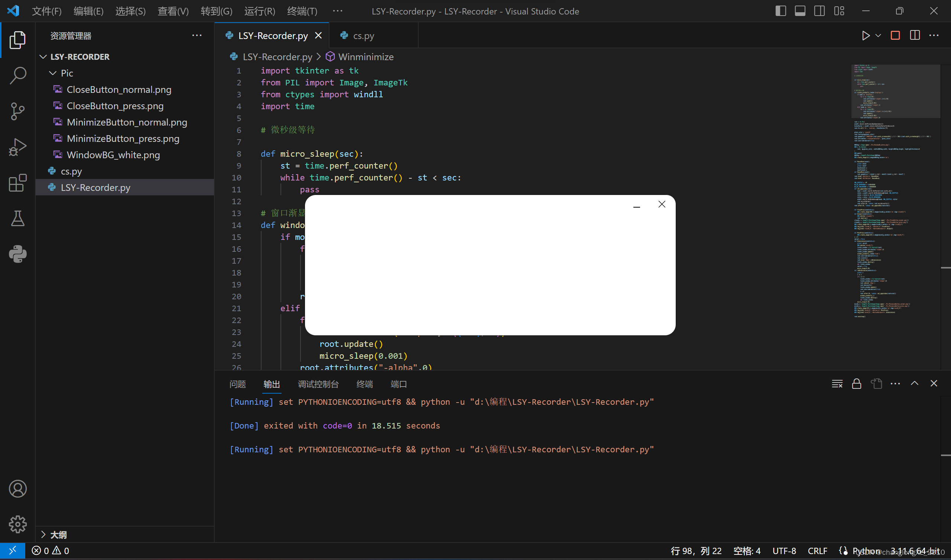Open the Run and Debug view
This screenshot has width=951, height=560.
coord(17,147)
